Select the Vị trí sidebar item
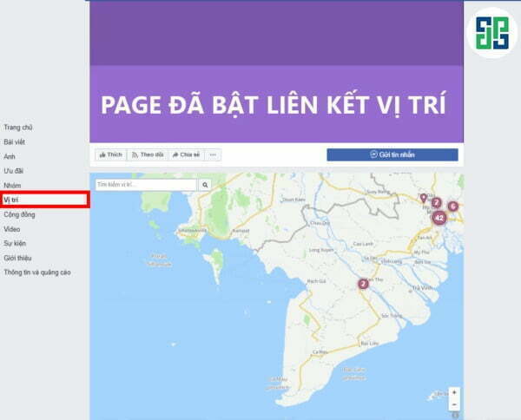 click(x=44, y=200)
